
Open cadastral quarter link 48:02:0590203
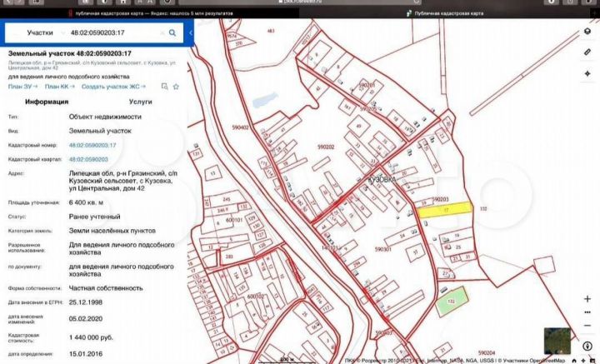(88, 159)
